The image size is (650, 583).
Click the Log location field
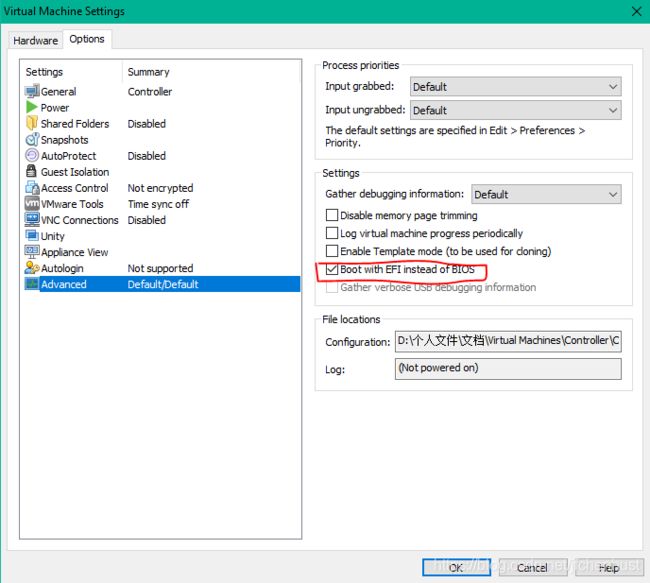click(508, 369)
